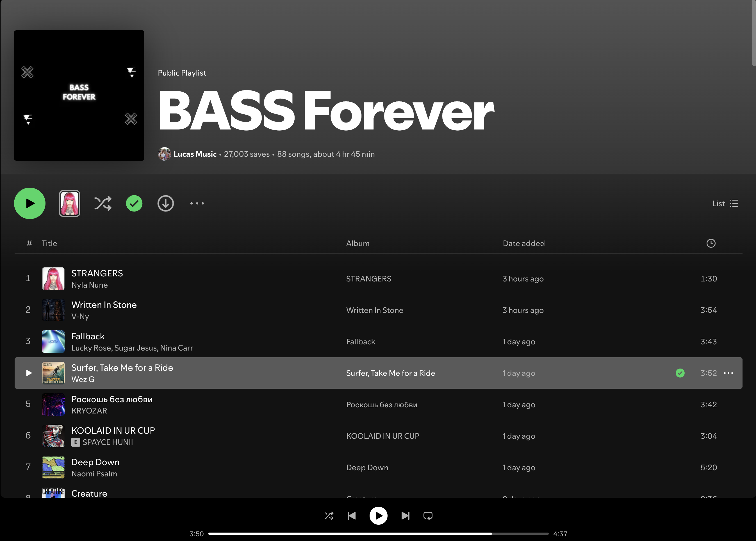Image resolution: width=756 pixels, height=541 pixels.
Task: Click the Written In Stone track artwork
Action: (53, 310)
